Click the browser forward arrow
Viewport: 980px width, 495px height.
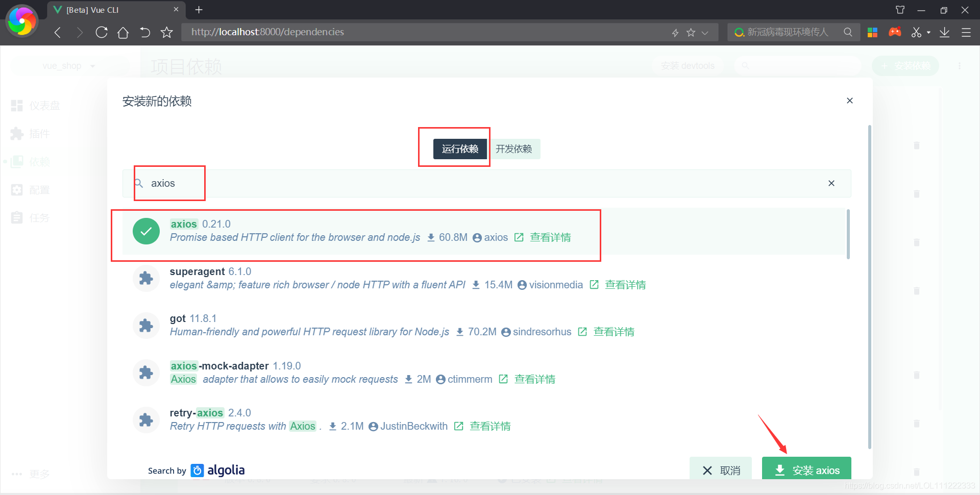point(80,33)
